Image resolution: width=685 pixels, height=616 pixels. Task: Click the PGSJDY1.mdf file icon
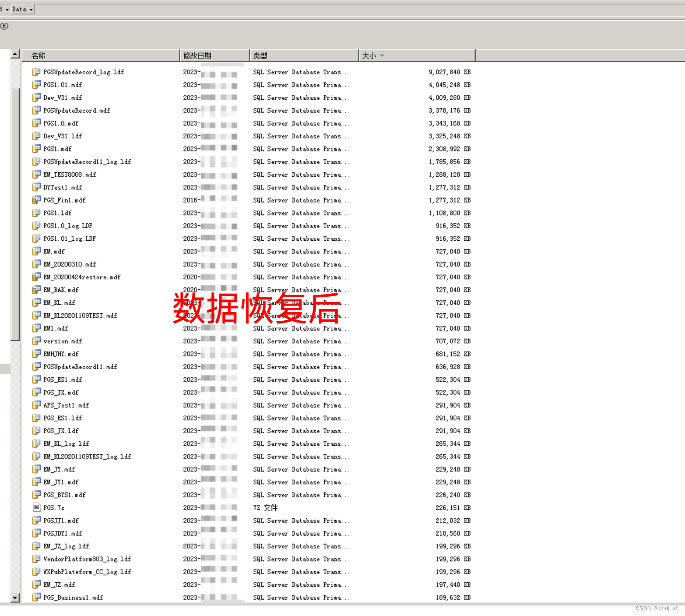click(36, 533)
